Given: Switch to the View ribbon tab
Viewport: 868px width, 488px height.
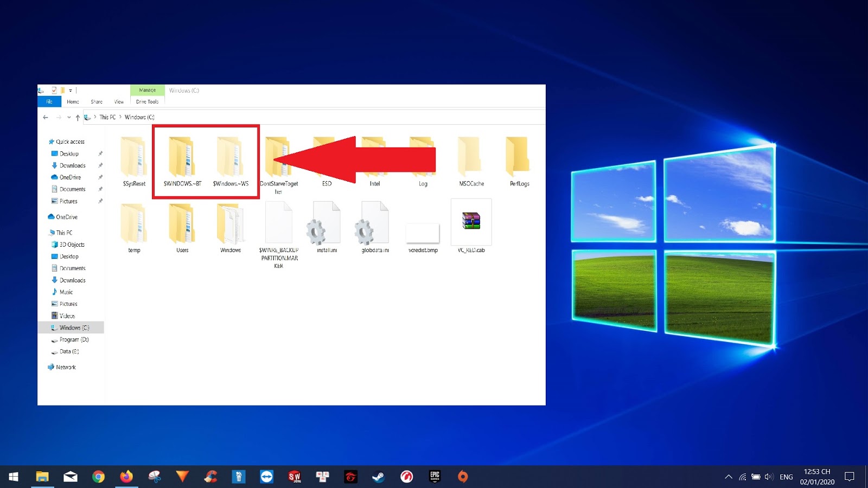Looking at the screenshot, I should click(x=119, y=101).
